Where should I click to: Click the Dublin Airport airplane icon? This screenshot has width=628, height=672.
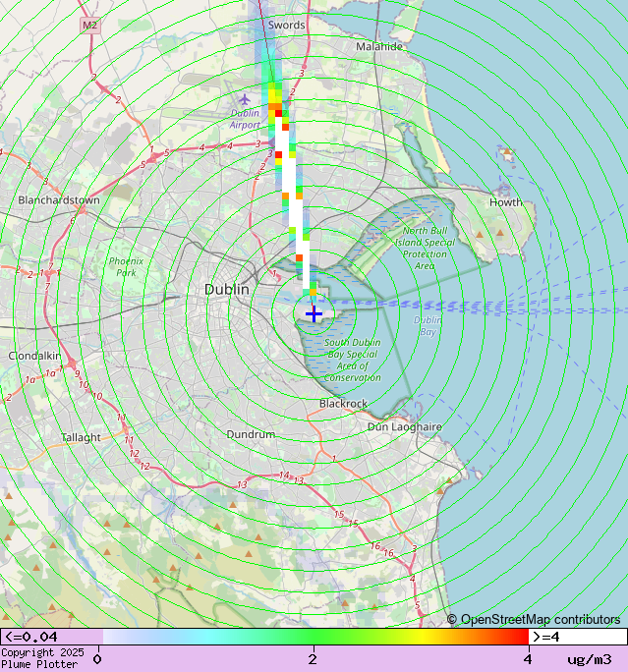point(245,100)
